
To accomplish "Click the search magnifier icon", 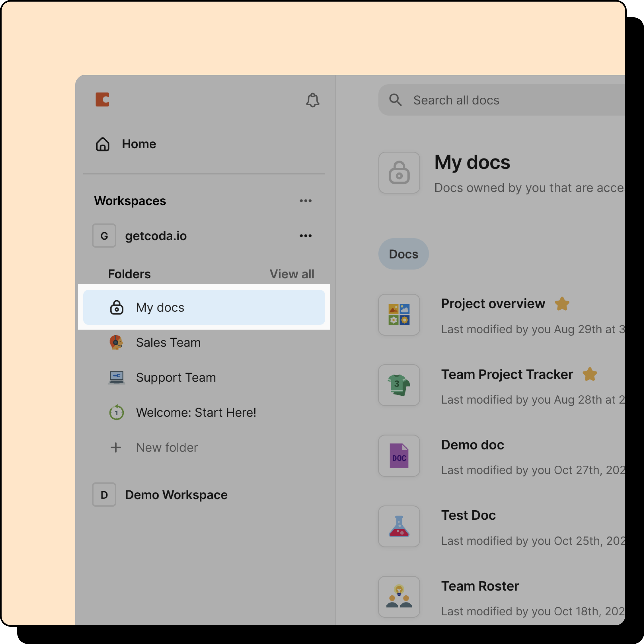I will [x=395, y=100].
